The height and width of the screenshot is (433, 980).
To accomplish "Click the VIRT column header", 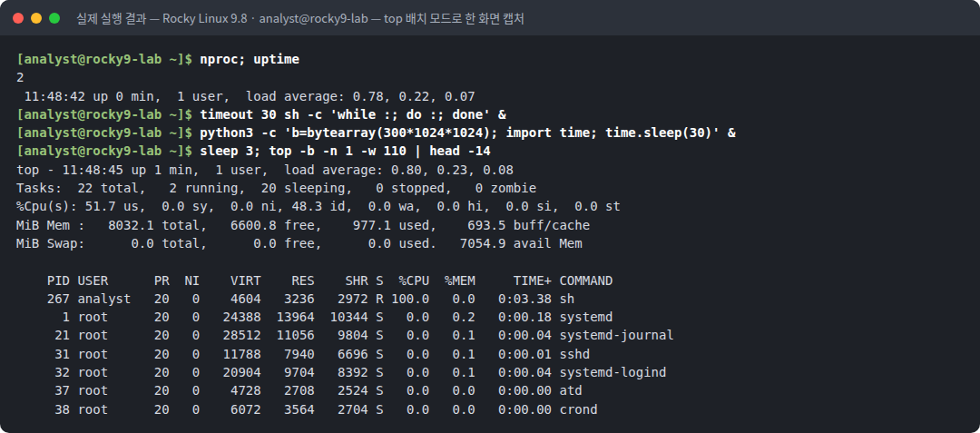I will (x=246, y=280).
